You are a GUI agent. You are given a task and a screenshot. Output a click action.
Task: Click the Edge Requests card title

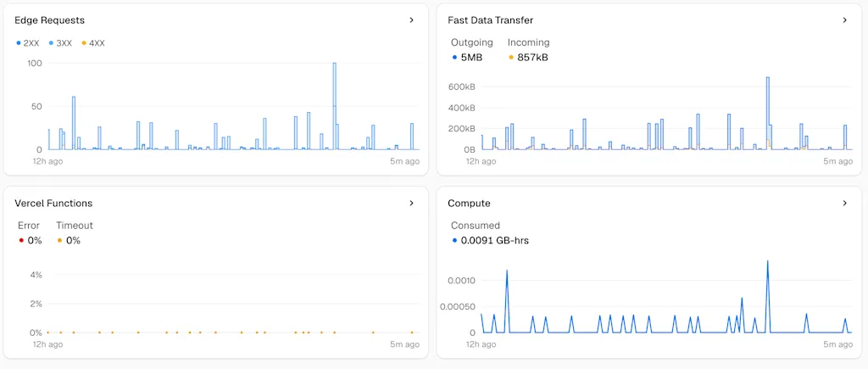pos(49,20)
